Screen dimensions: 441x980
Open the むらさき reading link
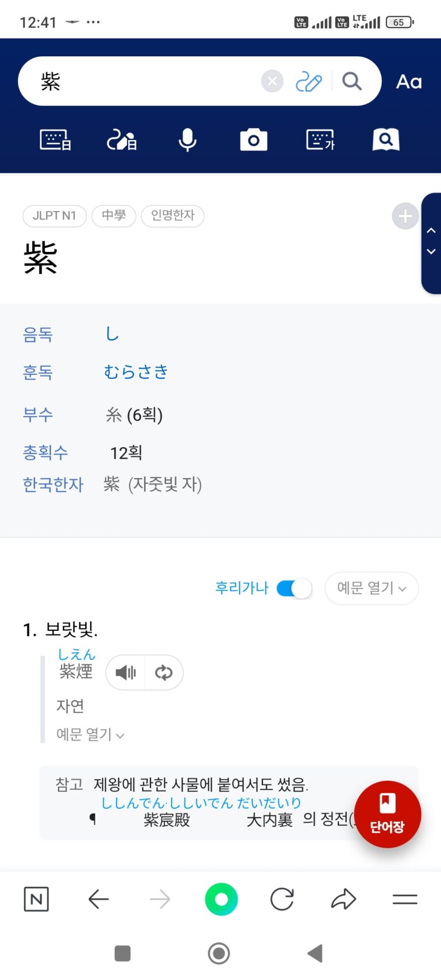tap(136, 372)
